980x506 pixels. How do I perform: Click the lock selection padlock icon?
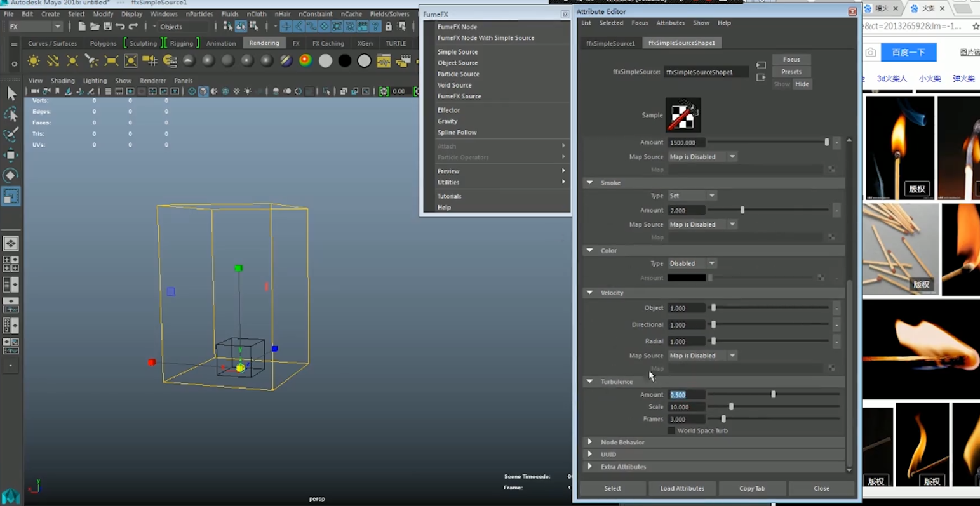pos(388,27)
